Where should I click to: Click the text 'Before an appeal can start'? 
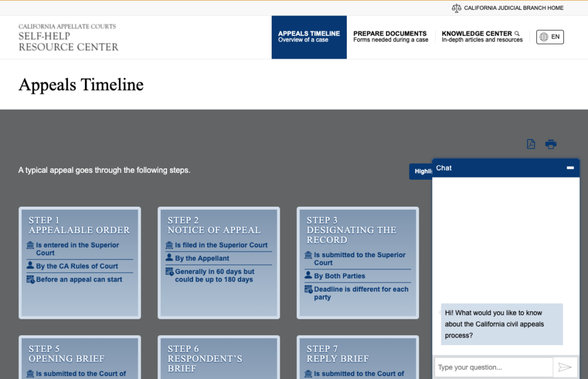pyautogui.click(x=79, y=279)
